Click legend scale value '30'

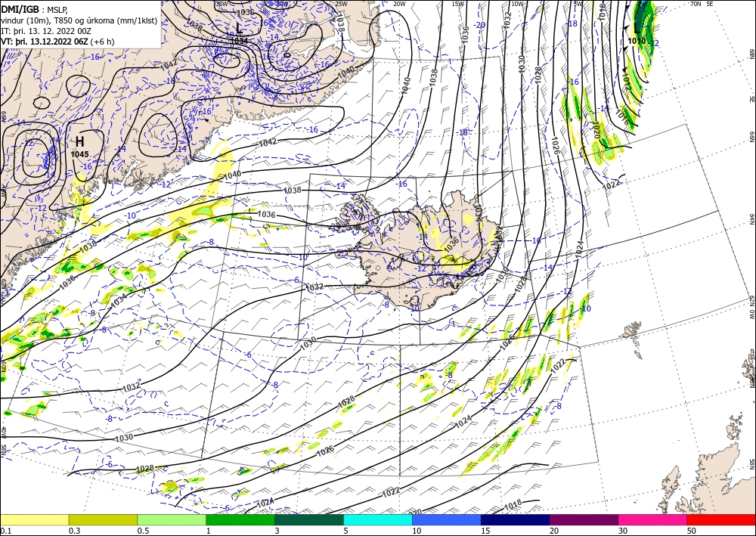tap(623, 531)
